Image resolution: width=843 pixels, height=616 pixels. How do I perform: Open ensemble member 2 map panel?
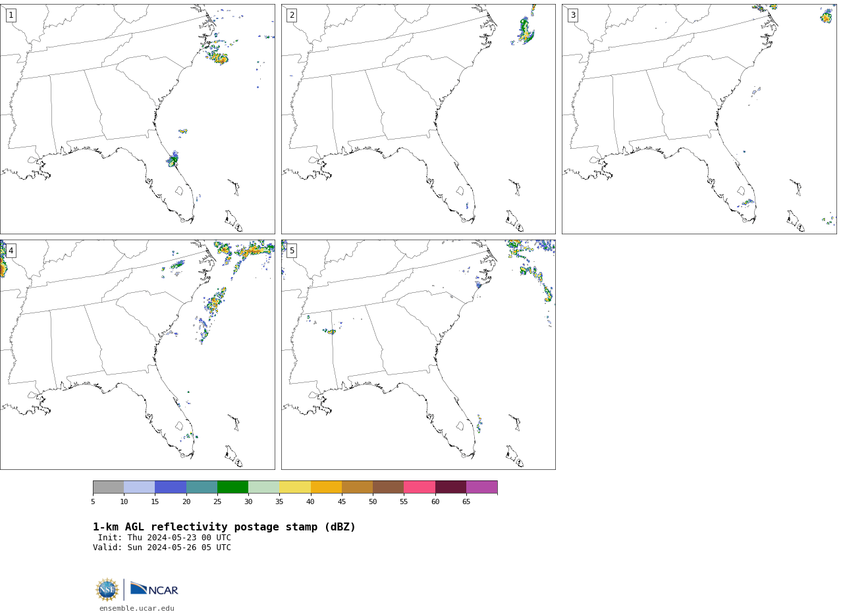[418, 119]
